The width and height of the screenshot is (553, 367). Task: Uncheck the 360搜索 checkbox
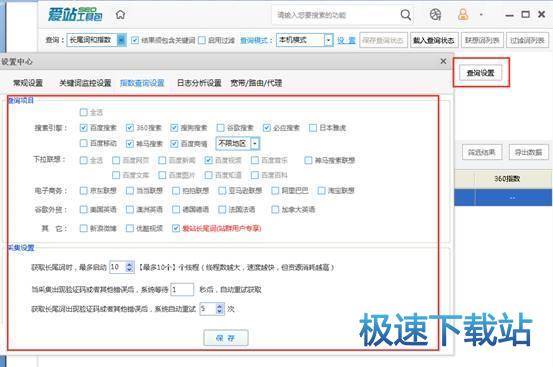[130, 128]
